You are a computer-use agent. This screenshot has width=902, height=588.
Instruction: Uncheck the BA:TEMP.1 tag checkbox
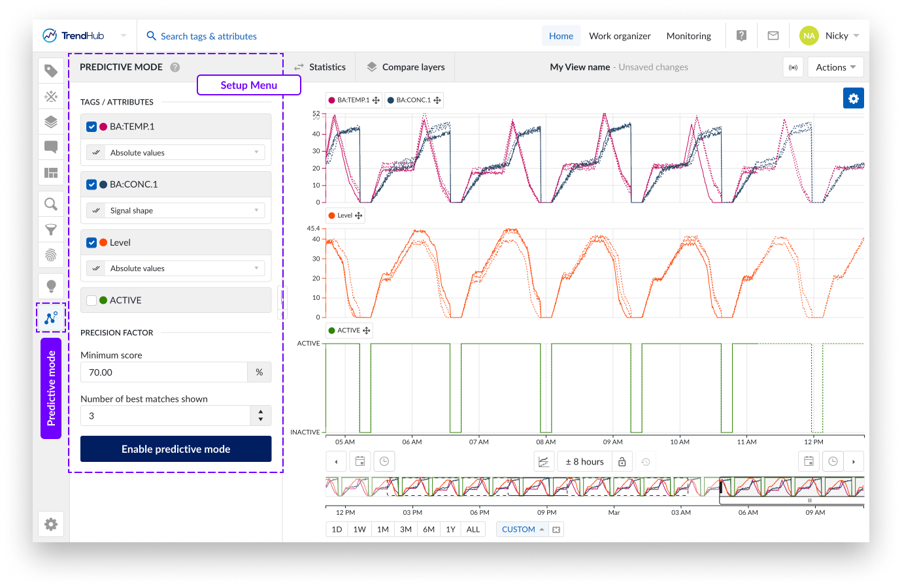point(92,127)
